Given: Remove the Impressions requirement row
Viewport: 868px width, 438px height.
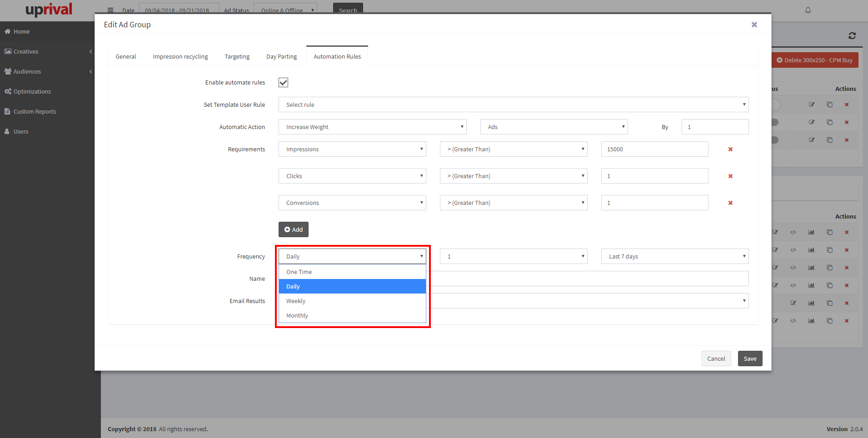Looking at the screenshot, I should click(730, 149).
